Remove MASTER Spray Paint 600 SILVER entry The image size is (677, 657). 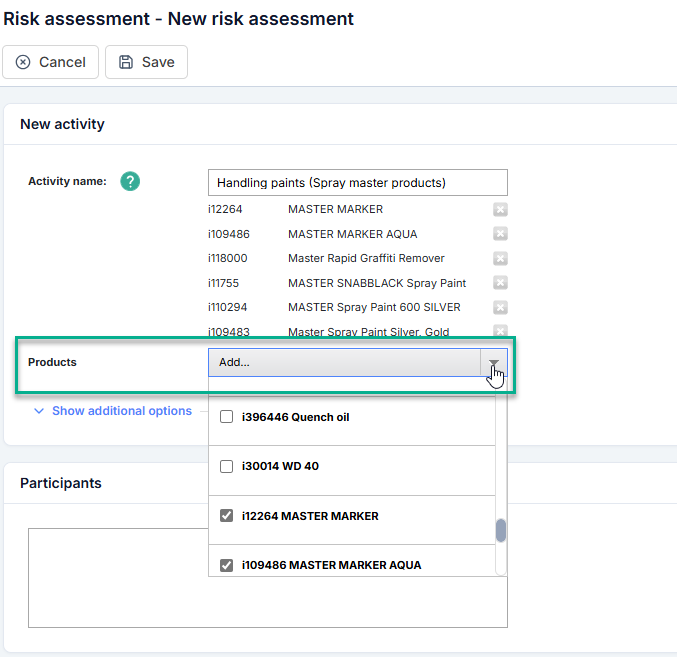(x=500, y=307)
